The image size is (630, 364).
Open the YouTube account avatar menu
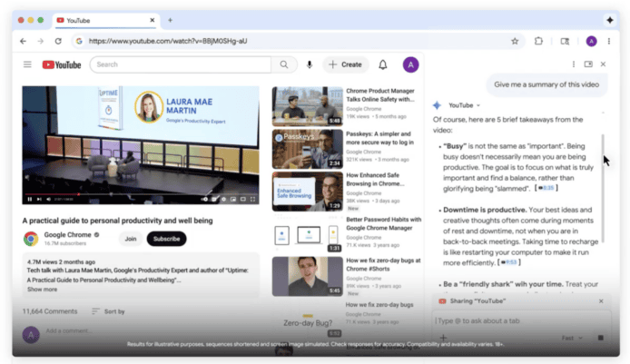[x=410, y=64]
